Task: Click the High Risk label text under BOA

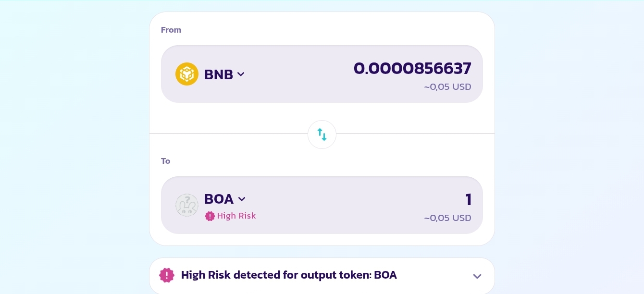Action: (x=236, y=216)
